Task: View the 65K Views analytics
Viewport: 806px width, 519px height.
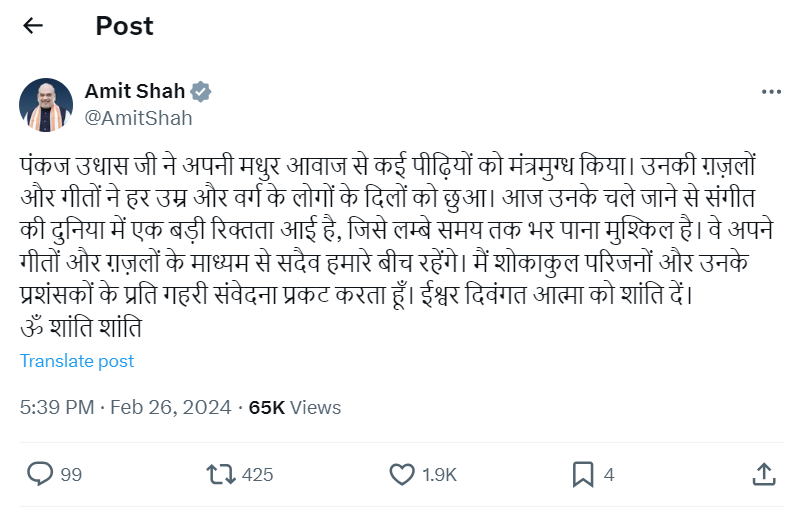Action: 295,407
